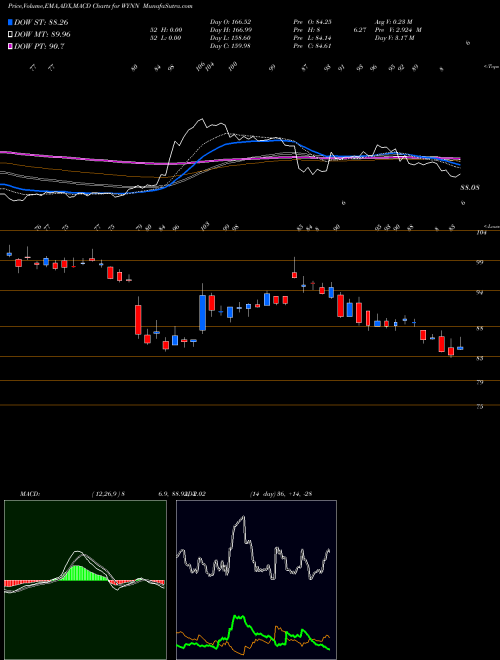Click the 104 price axis label

pyautogui.click(x=482, y=232)
